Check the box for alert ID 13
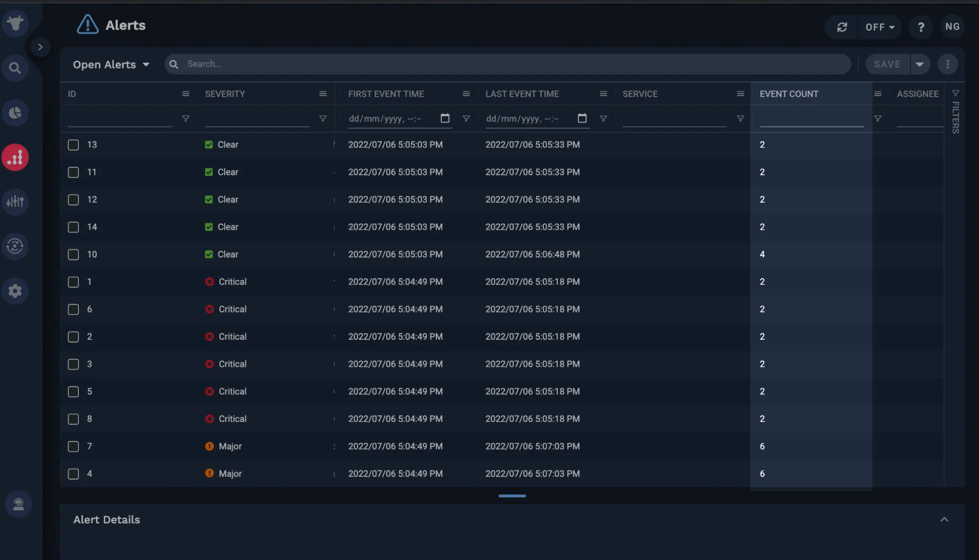 [x=73, y=145]
